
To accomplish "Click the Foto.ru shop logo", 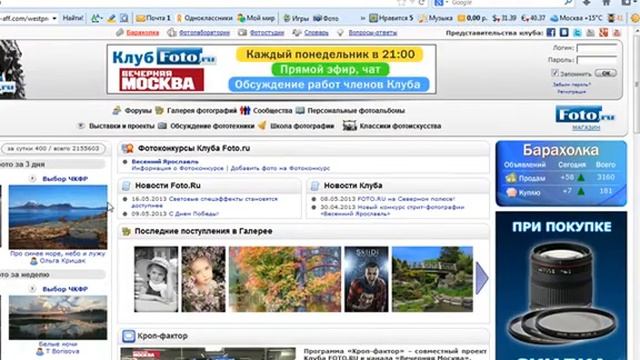I will pyautogui.click(x=584, y=114).
